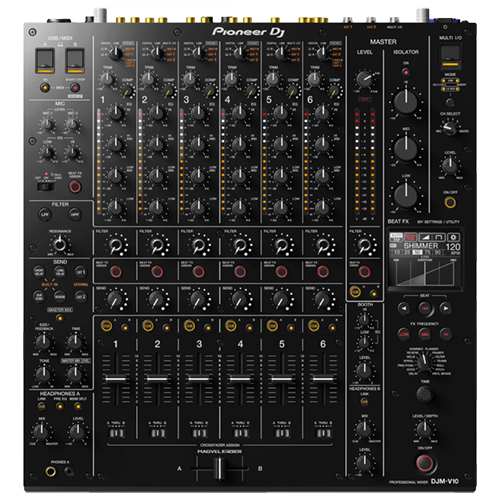Flip channel 2 crossfader assign switch

157,433
